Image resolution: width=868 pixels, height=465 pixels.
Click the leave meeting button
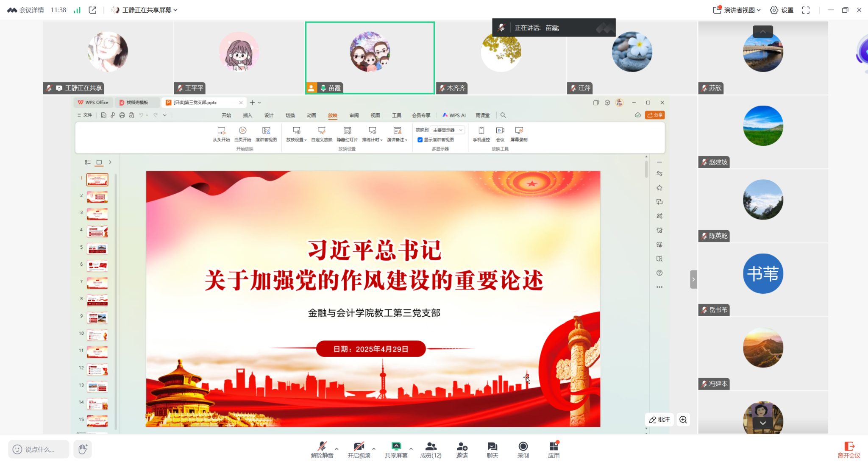pos(849,449)
